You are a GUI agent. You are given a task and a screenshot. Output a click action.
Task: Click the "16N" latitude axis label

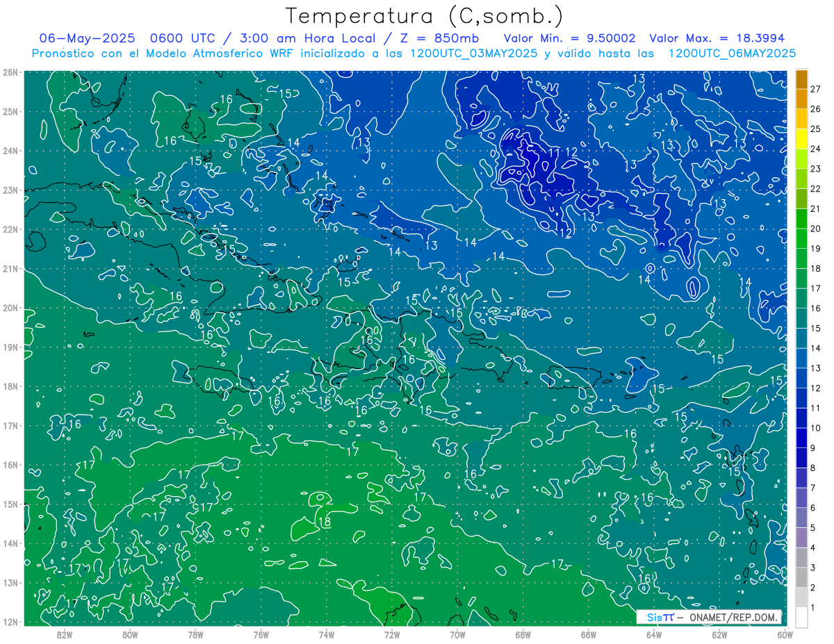coord(10,465)
